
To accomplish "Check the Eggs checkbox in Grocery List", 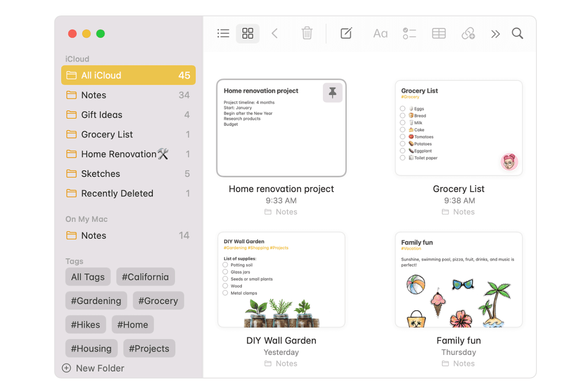I will tap(402, 108).
